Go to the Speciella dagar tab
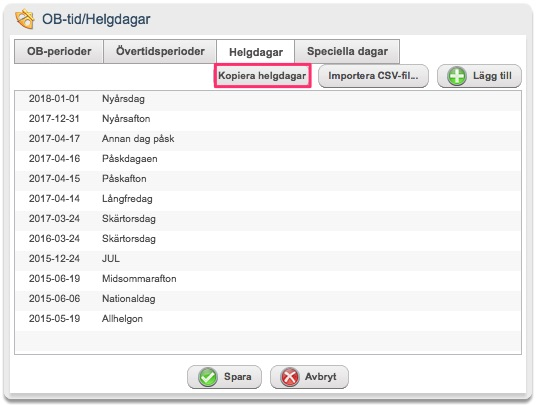The image size is (538, 405). 347,51
